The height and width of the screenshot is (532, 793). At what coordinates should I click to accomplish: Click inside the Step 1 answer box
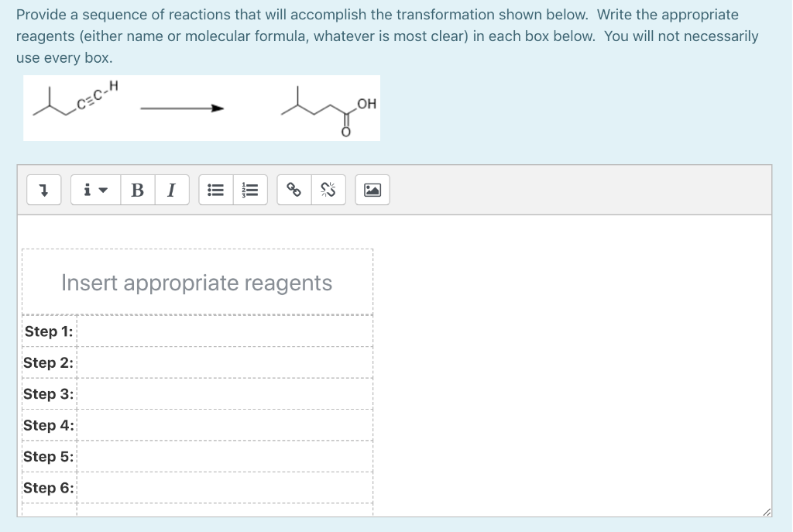click(225, 331)
